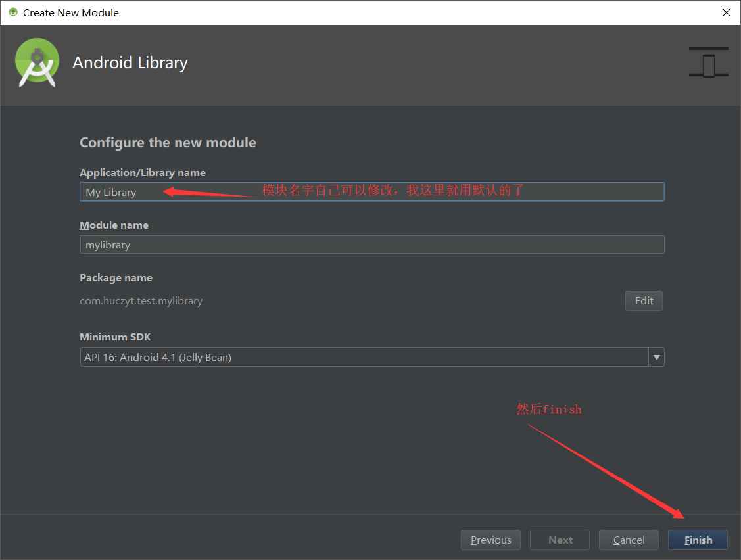Click the Application/Library name label
Image resolution: width=741 pixels, height=560 pixels.
click(x=142, y=173)
